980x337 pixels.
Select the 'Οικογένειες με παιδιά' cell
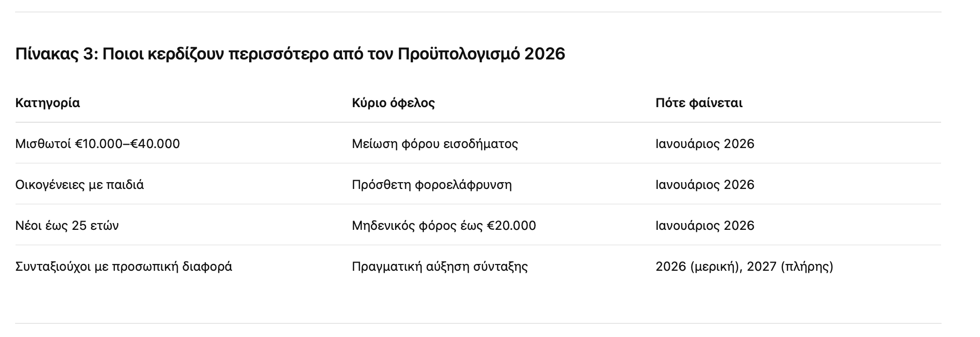(x=79, y=185)
